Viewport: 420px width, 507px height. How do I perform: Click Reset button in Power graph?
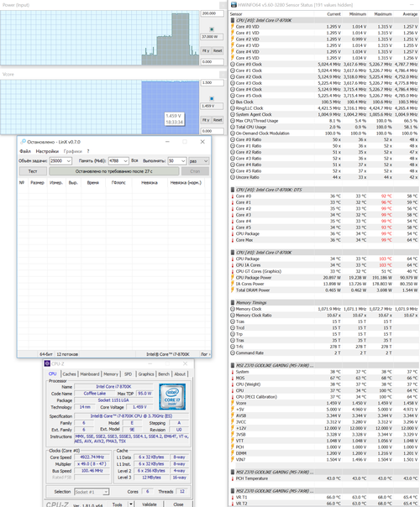(x=218, y=50)
